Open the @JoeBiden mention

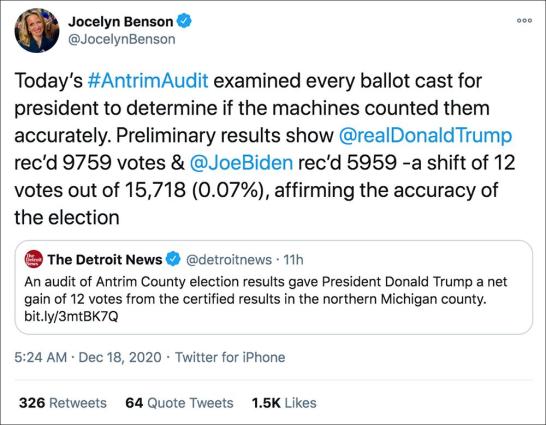(x=241, y=163)
